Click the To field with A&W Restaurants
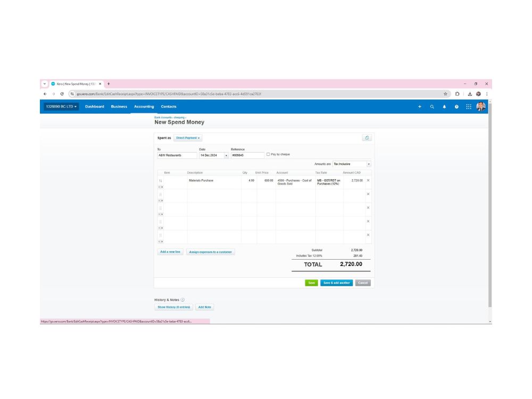The height and width of the screenshot is (399, 532). coord(177,155)
